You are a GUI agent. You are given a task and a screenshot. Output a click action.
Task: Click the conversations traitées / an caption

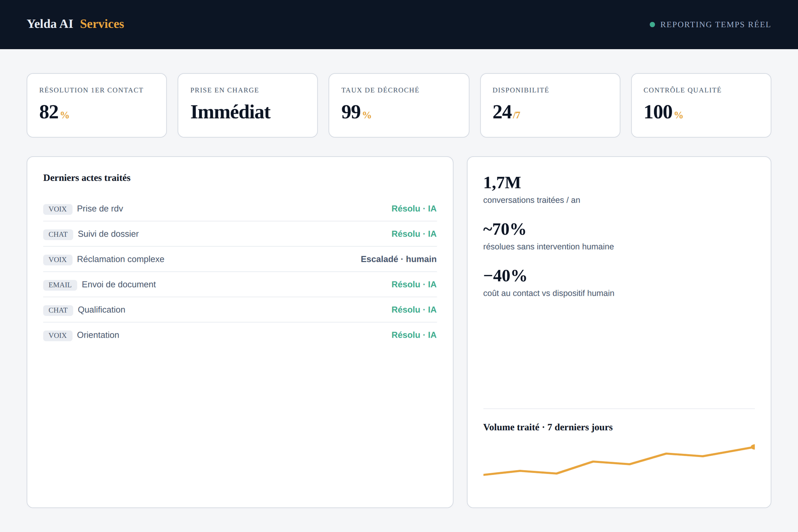[x=531, y=200]
